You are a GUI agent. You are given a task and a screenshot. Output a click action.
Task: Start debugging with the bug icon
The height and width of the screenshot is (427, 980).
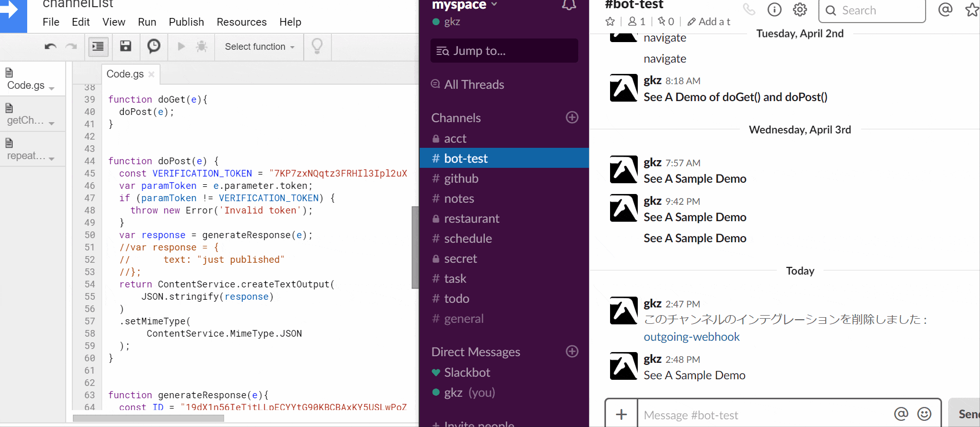tap(202, 47)
